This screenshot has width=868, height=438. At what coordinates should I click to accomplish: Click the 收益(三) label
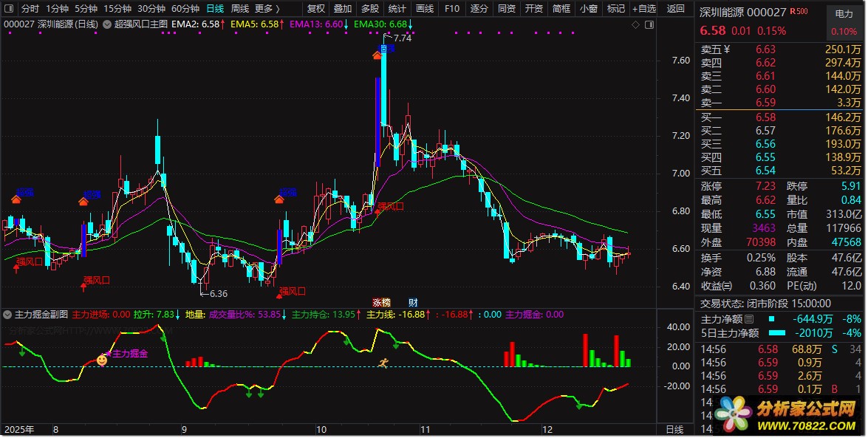[x=717, y=286]
